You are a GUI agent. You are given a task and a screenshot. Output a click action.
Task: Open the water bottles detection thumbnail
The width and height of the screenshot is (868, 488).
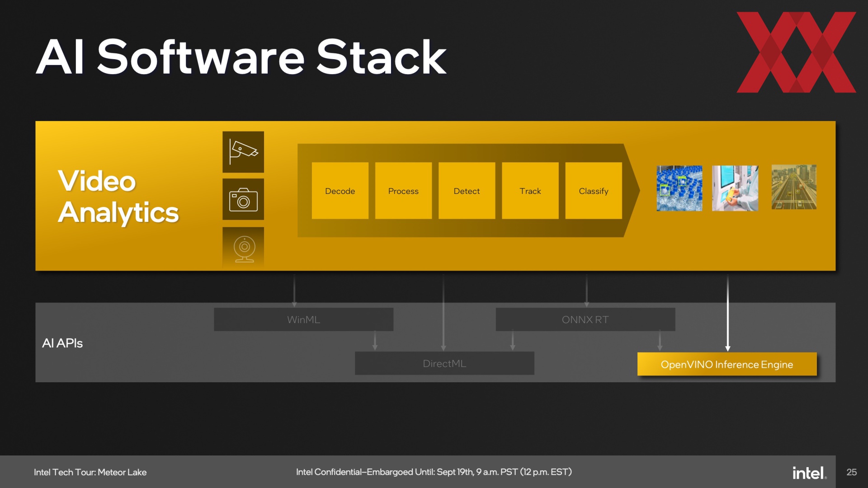pos(679,188)
